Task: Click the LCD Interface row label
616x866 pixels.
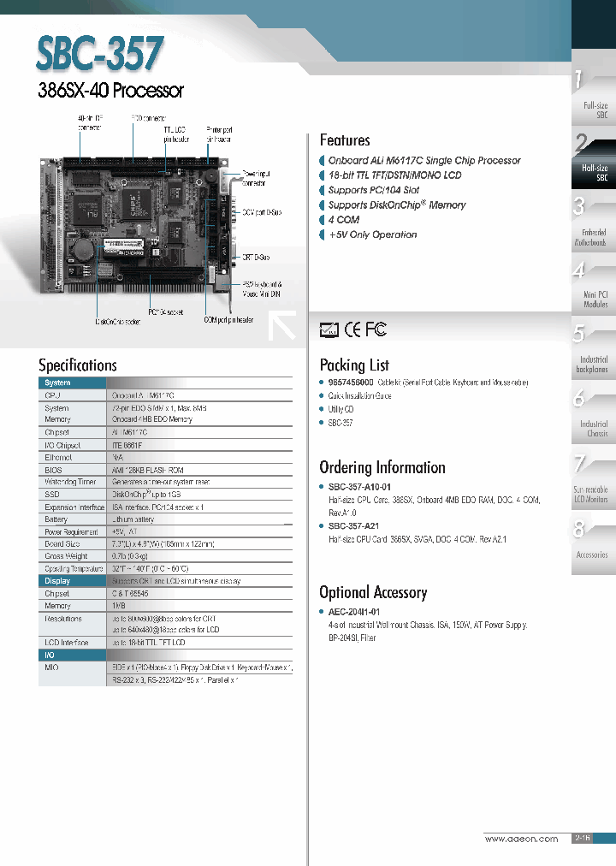Action: click(66, 643)
